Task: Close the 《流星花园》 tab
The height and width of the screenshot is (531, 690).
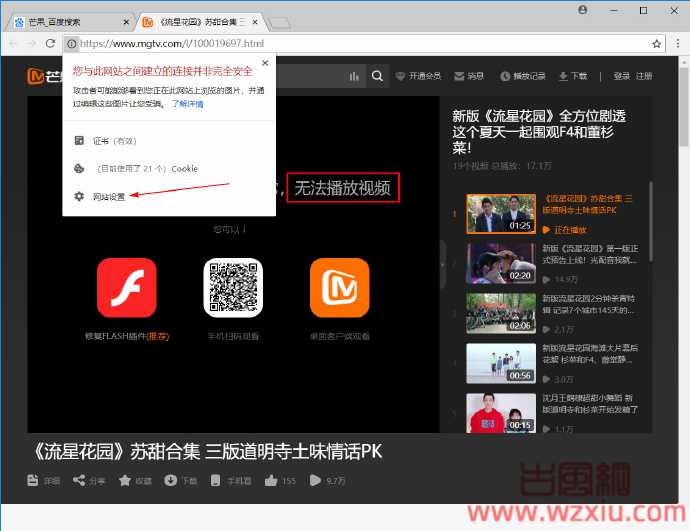Action: pos(255,22)
